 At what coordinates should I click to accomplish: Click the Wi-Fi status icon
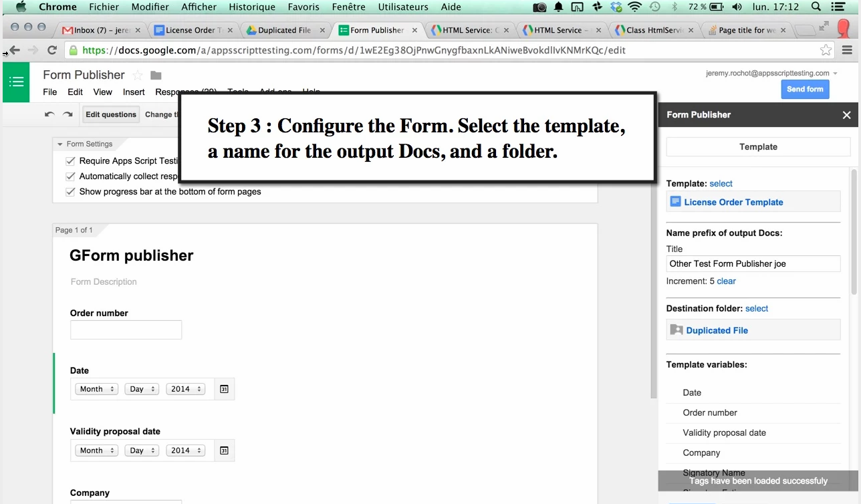click(x=634, y=7)
